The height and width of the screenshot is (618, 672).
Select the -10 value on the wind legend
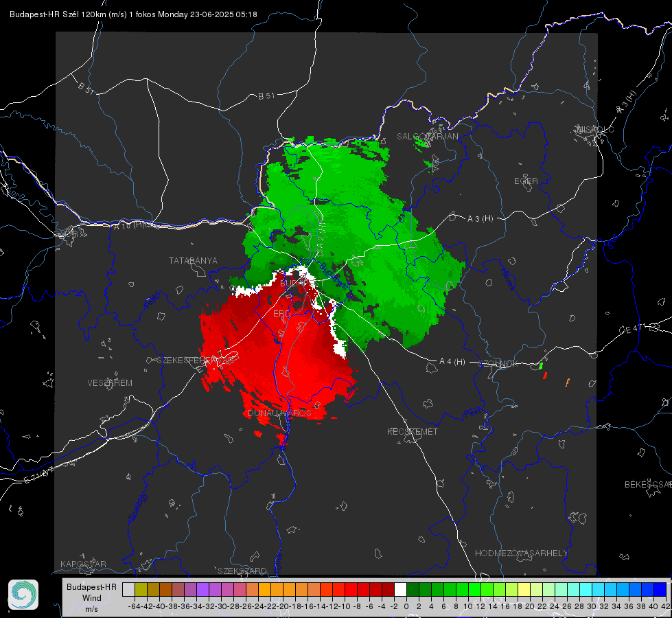344,606
